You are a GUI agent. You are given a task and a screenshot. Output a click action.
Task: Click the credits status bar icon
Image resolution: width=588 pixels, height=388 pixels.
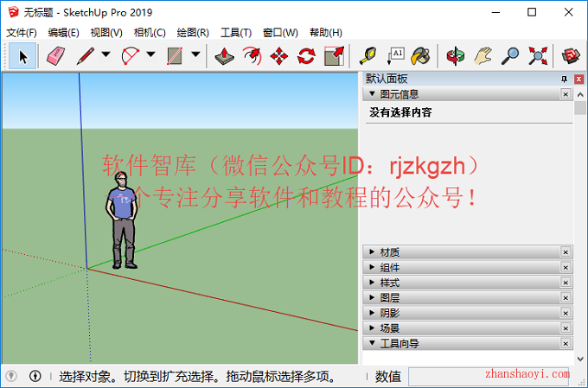(x=35, y=376)
